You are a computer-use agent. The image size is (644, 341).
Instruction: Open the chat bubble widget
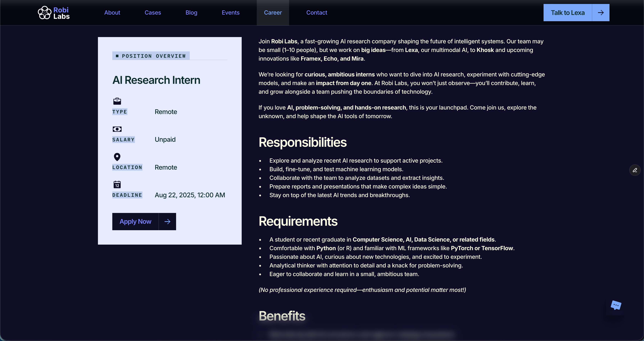[x=616, y=305]
